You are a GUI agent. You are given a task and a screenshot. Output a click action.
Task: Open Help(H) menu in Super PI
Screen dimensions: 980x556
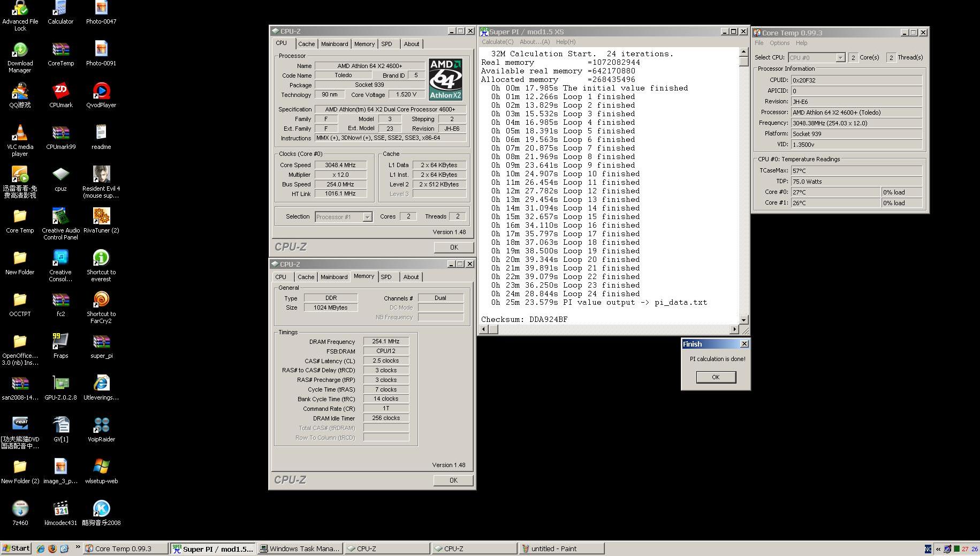click(566, 42)
